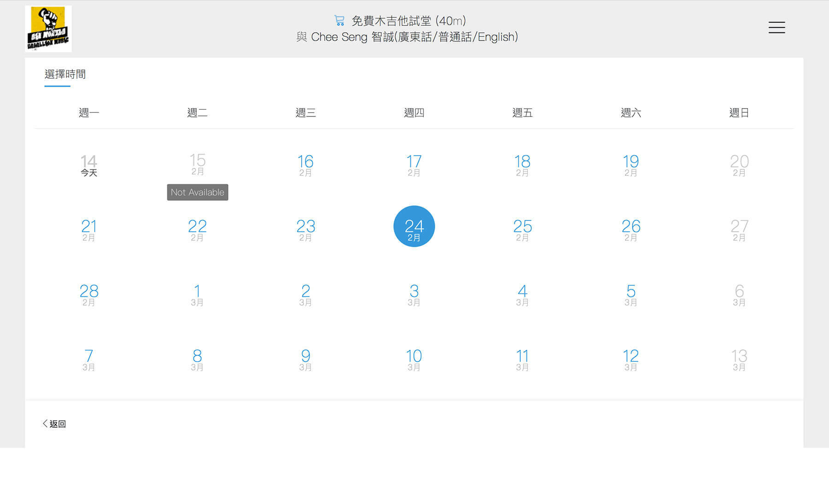829x504 pixels.
Task: Choose March 12 date
Action: click(631, 360)
